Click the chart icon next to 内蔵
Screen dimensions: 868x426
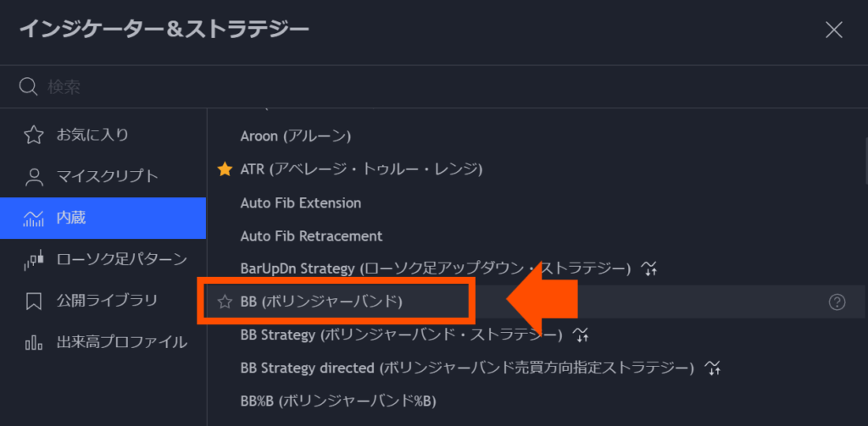(x=34, y=218)
